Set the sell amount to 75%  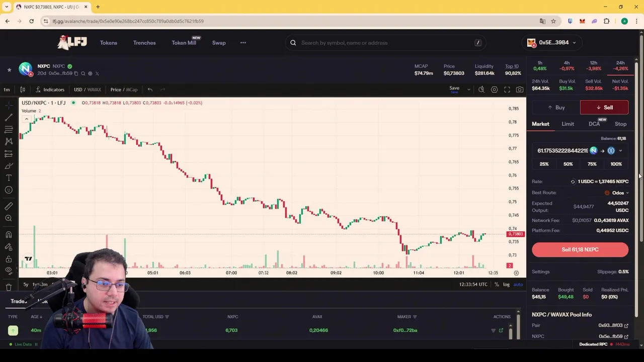click(x=592, y=164)
